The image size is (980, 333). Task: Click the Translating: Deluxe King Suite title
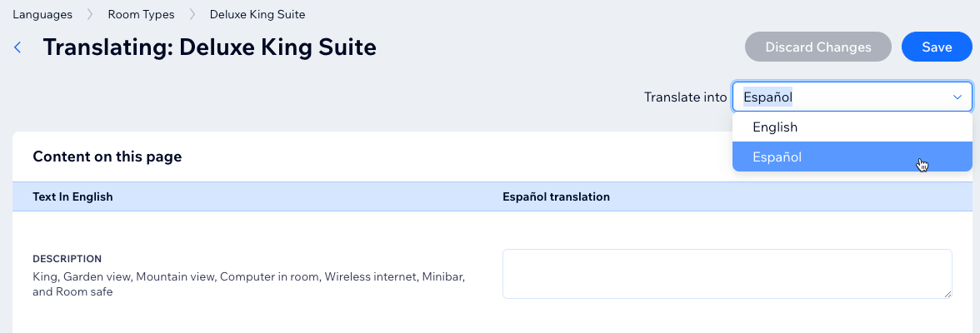209,47
